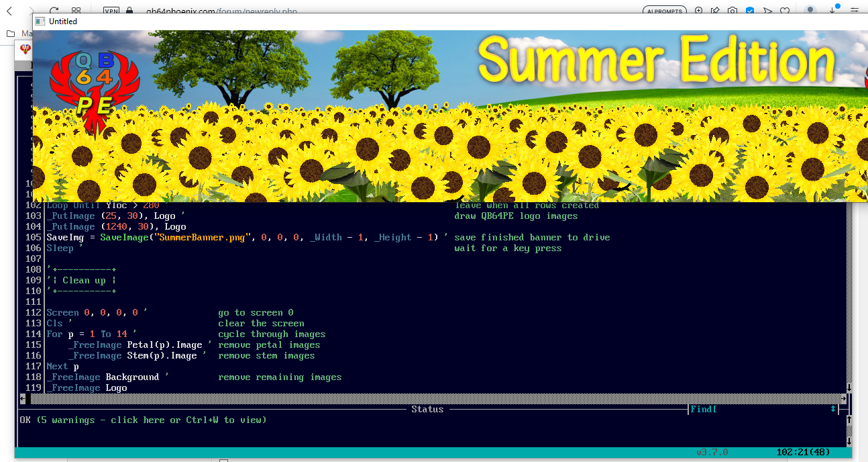Click the Untitled window title text
This screenshot has width=868, height=462.
tap(63, 21)
